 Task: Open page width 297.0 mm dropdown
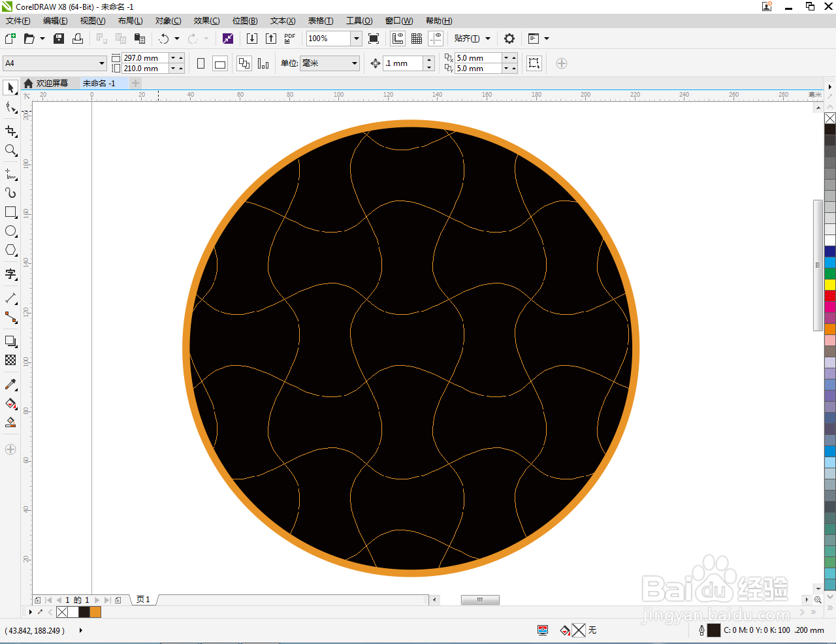click(x=173, y=58)
